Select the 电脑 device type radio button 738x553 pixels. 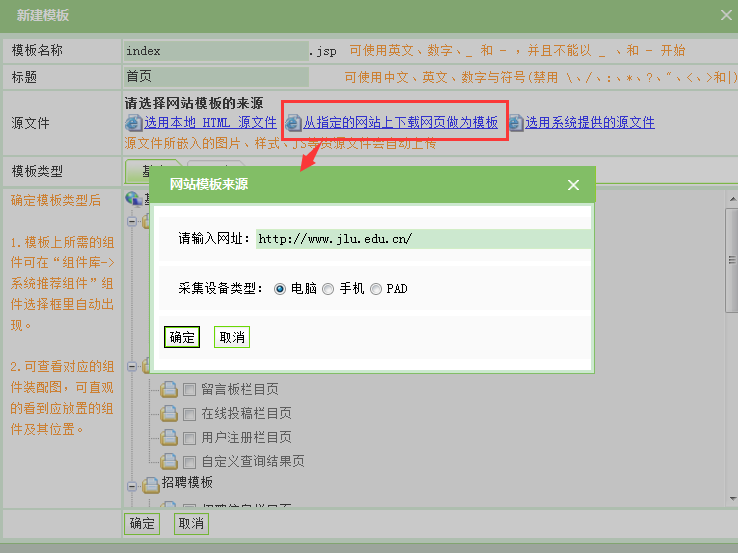pyautogui.click(x=279, y=289)
